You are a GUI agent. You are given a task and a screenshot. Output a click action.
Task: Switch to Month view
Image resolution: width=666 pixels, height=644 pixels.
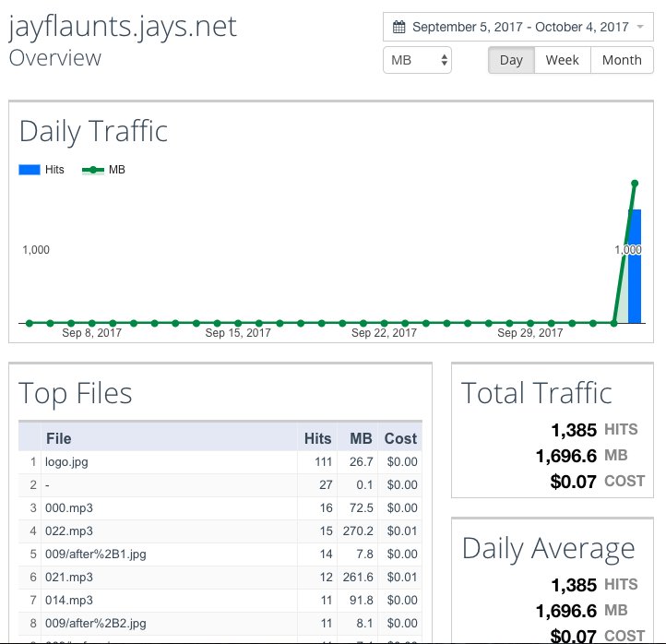(x=622, y=60)
